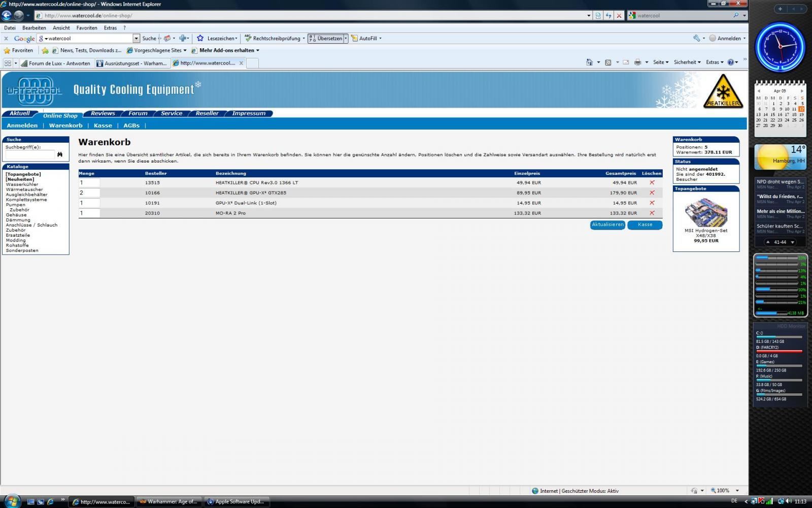Open the Pumpen catalog link
This screenshot has width=812, height=508.
point(15,205)
